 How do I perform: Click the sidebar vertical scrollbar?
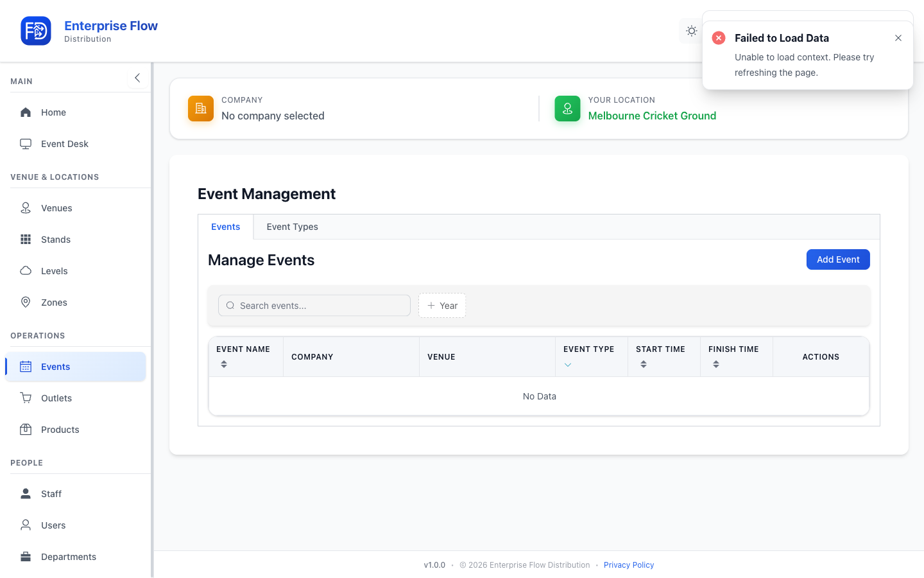coord(152,320)
